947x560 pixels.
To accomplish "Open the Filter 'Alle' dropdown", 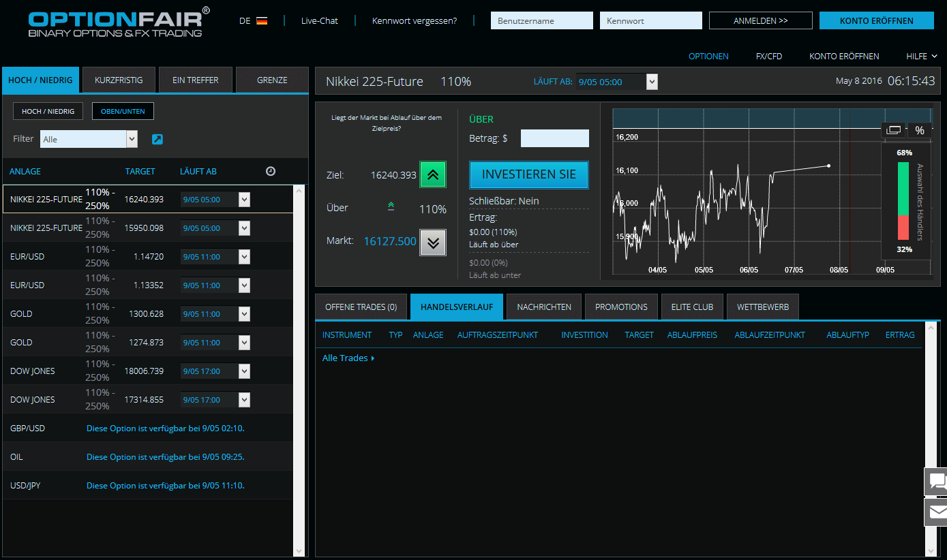I will [89, 139].
